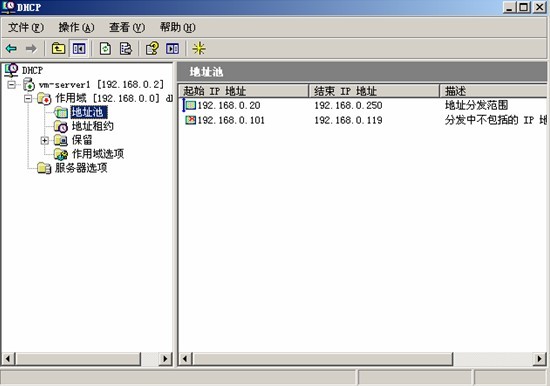Click the icon of the 192.168.0.20 range row

[190, 105]
